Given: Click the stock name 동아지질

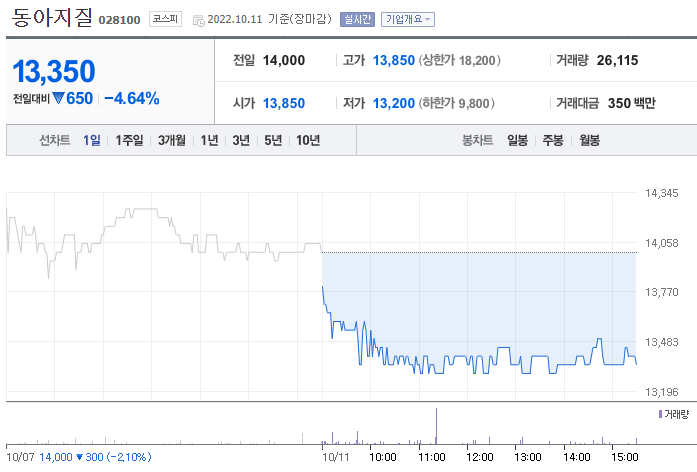Looking at the screenshot, I should point(52,17).
